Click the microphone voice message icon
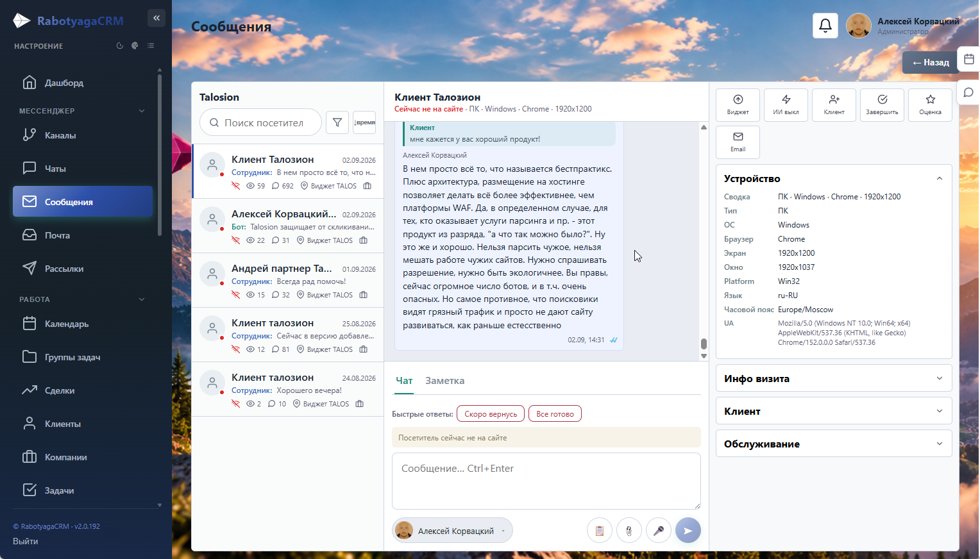Image resolution: width=980 pixels, height=559 pixels. tap(659, 531)
